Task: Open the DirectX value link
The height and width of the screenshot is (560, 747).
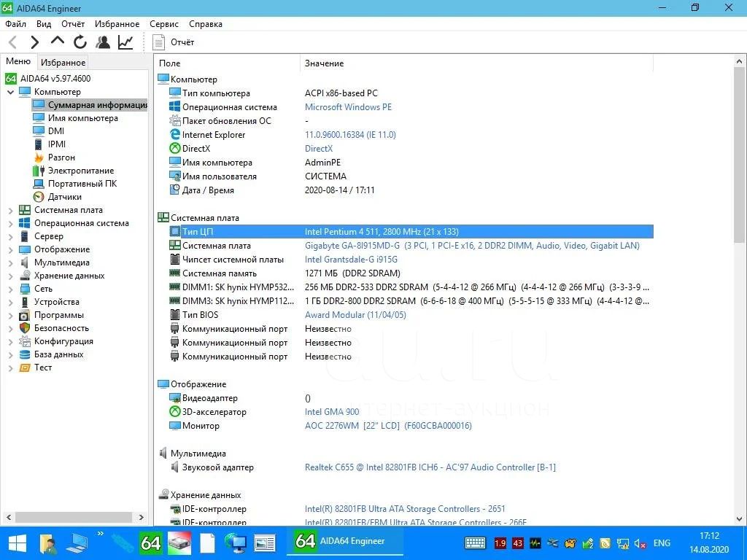Action: [x=319, y=149]
